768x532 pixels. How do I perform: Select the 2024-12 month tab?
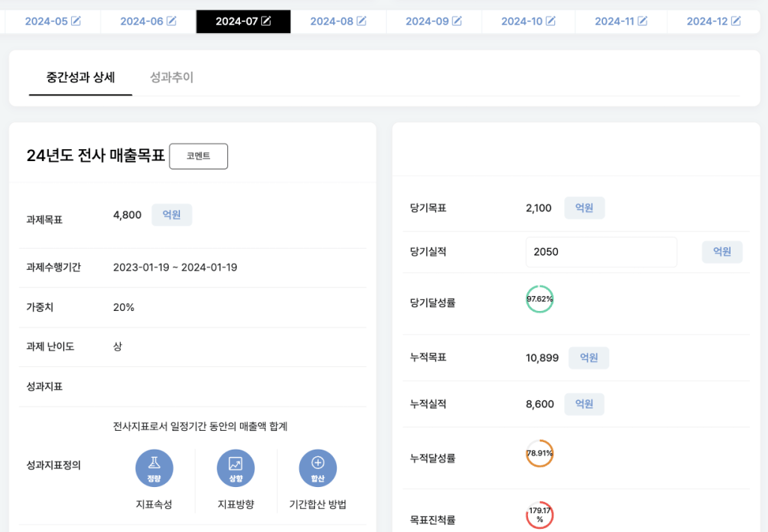[714, 22]
